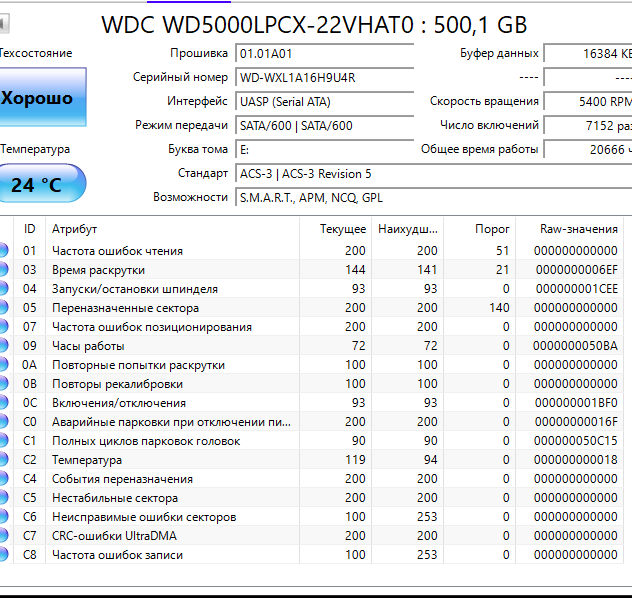Click the previous disk arrow button
Screen dimensions: 632x598
[x=4, y=24]
